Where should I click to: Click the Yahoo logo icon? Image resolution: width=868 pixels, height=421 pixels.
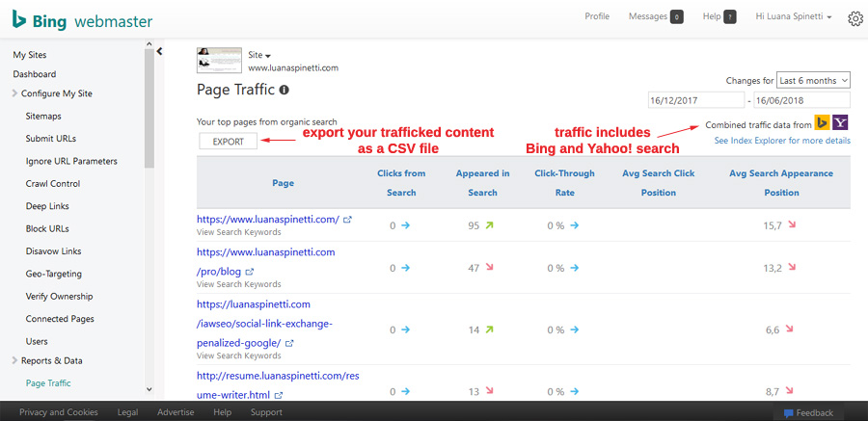(x=841, y=122)
